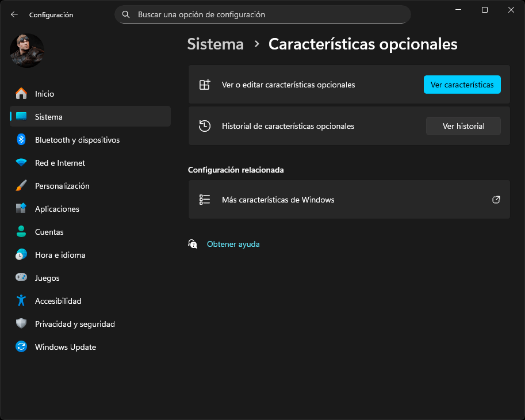Select the Hora e idioma clock icon

[21, 254]
